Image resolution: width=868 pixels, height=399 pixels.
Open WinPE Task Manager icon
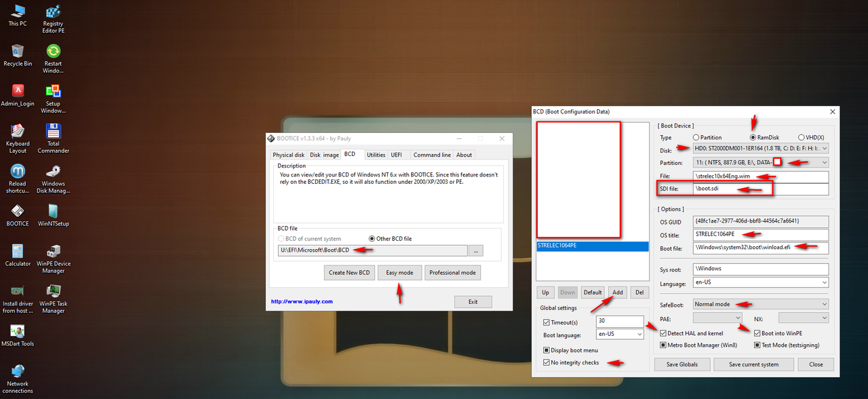point(53,299)
